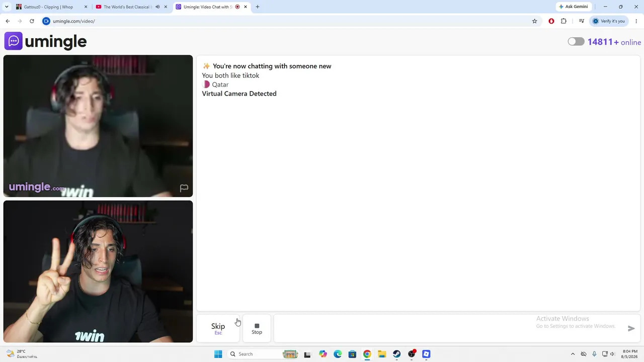Click the Verify it's you profile button
This screenshot has height=362, width=644.
609,21
